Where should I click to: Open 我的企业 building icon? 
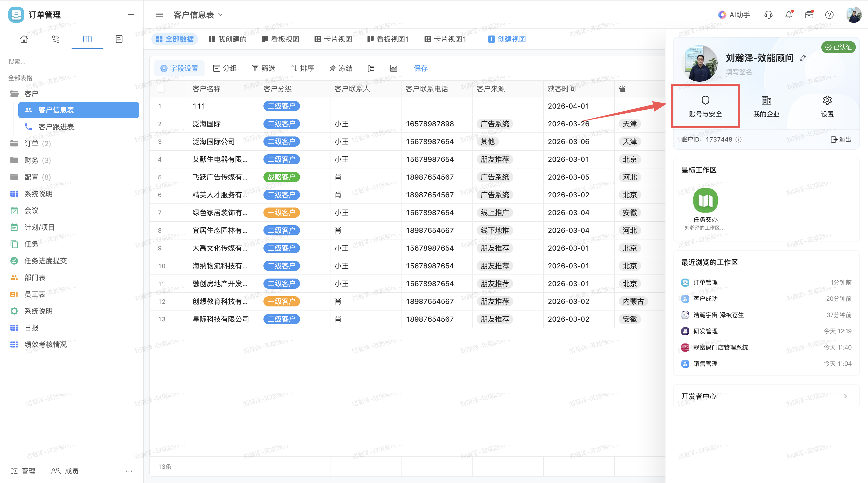pos(766,100)
